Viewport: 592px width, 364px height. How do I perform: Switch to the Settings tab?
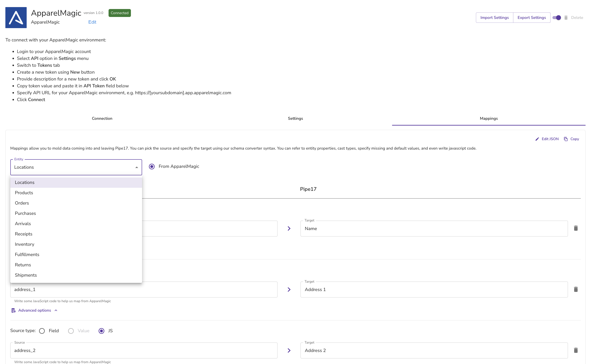pyautogui.click(x=295, y=118)
